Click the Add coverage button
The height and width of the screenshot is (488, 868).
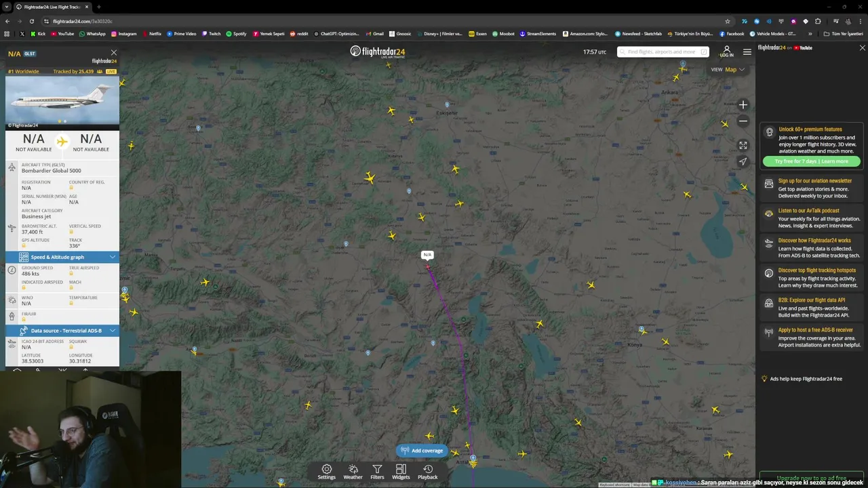[x=422, y=451]
